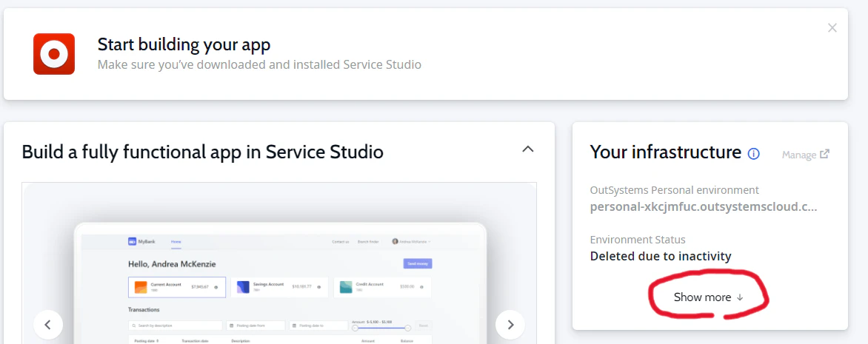Screen dimensions: 868x344
Task: Advance to the next carousel slide
Action: point(510,325)
